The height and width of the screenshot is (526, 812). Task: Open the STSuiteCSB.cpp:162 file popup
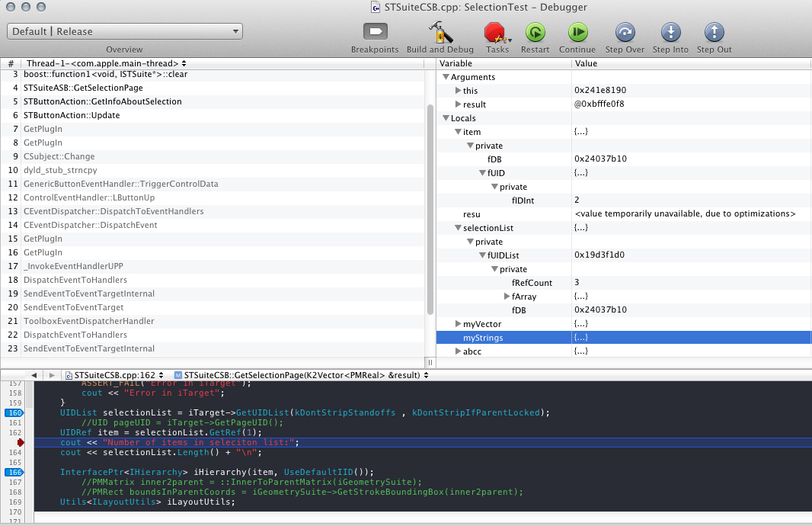click(x=114, y=375)
